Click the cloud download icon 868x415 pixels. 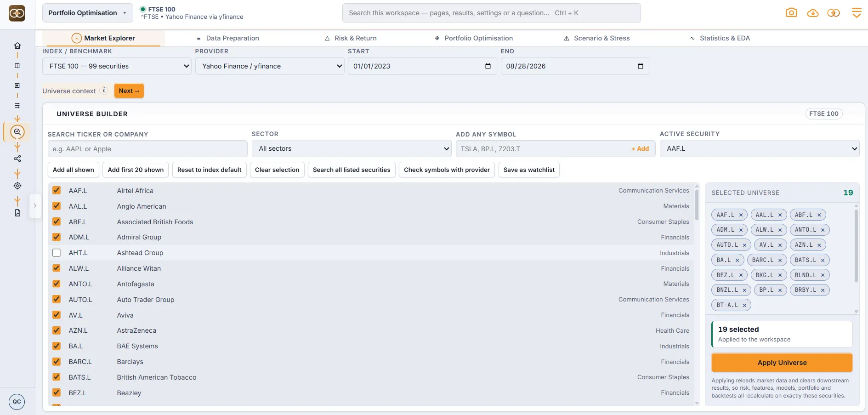click(812, 13)
